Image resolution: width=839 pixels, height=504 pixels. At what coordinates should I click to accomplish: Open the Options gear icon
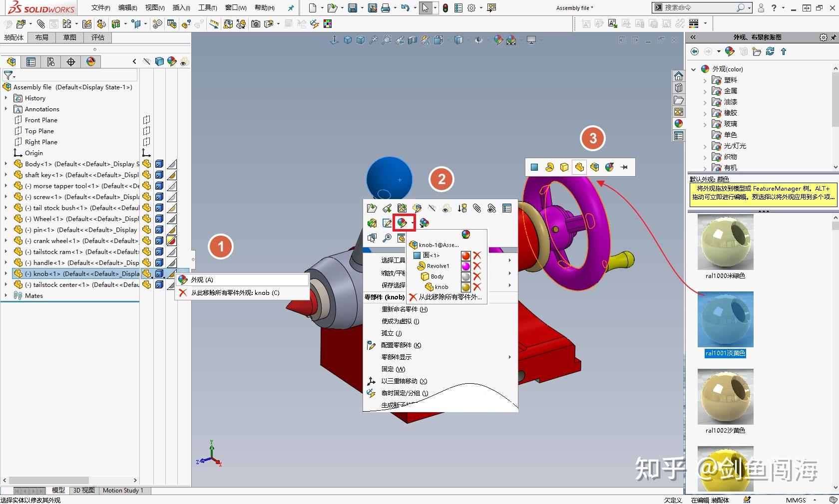(x=471, y=8)
